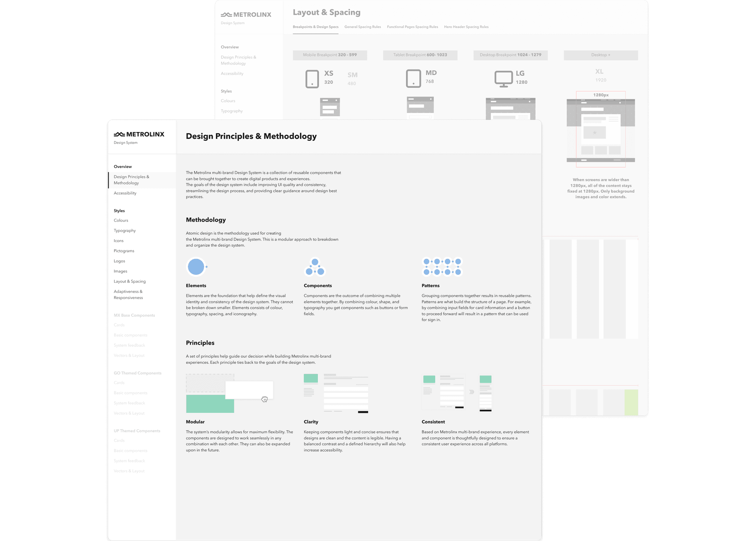This screenshot has height=541, width=756.
Task: Open the Hero Header Spacing Rules tab
Action: tap(466, 27)
